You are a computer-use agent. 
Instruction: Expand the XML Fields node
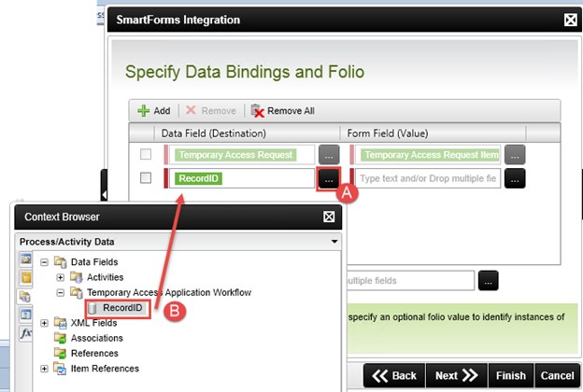(x=44, y=322)
